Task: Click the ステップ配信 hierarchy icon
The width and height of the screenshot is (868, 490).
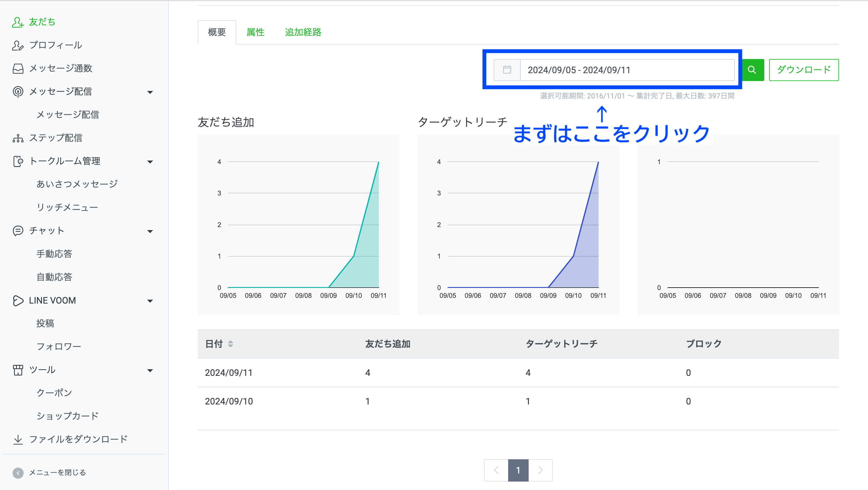Action: pyautogui.click(x=17, y=138)
